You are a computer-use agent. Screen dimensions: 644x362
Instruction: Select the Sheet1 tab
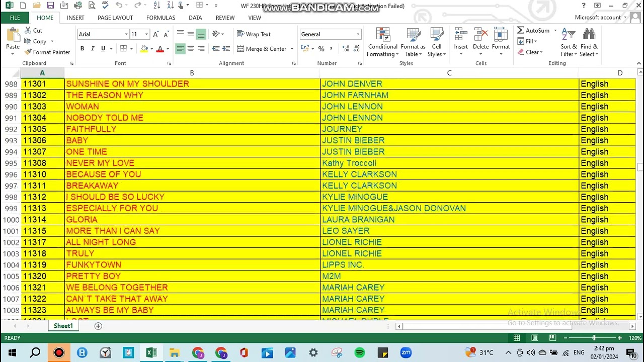click(63, 326)
